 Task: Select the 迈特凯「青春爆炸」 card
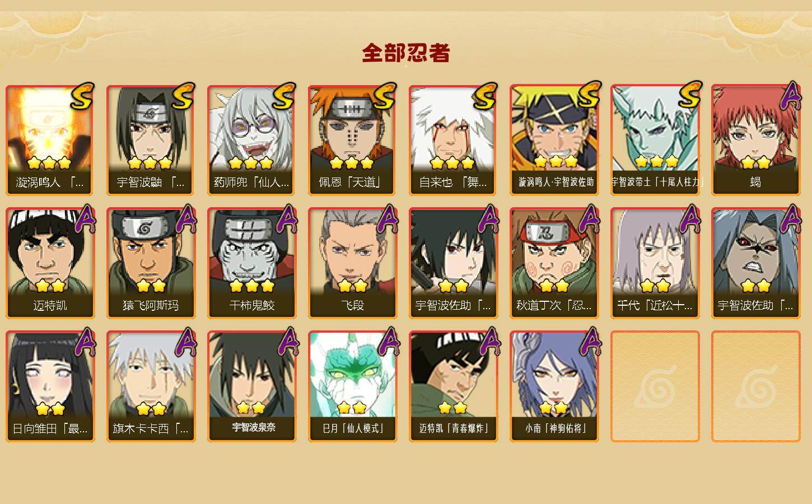click(x=453, y=386)
